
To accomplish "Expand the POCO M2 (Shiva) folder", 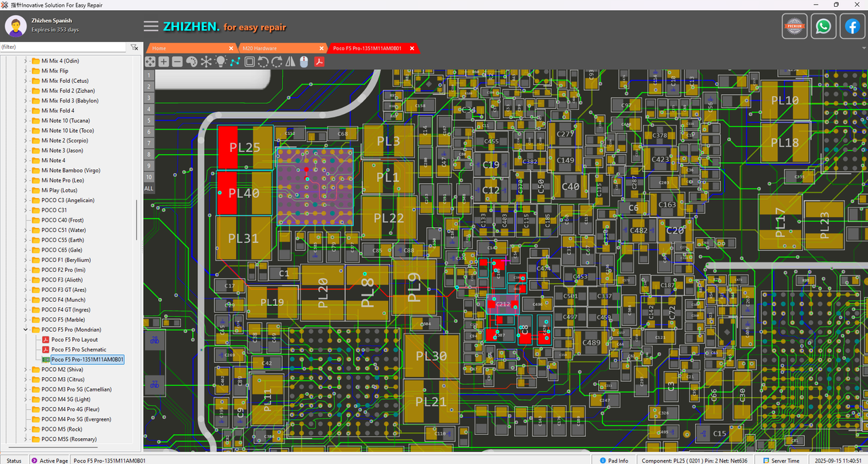I will pyautogui.click(x=26, y=370).
